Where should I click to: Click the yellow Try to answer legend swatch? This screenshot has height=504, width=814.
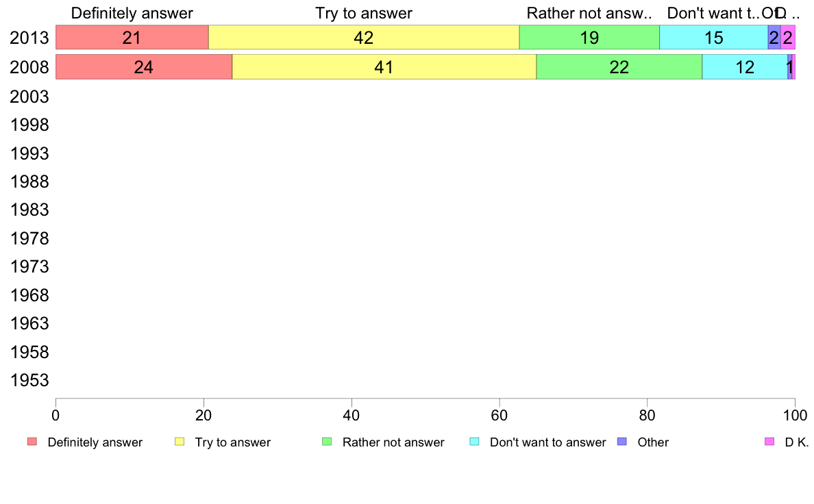tap(180, 442)
